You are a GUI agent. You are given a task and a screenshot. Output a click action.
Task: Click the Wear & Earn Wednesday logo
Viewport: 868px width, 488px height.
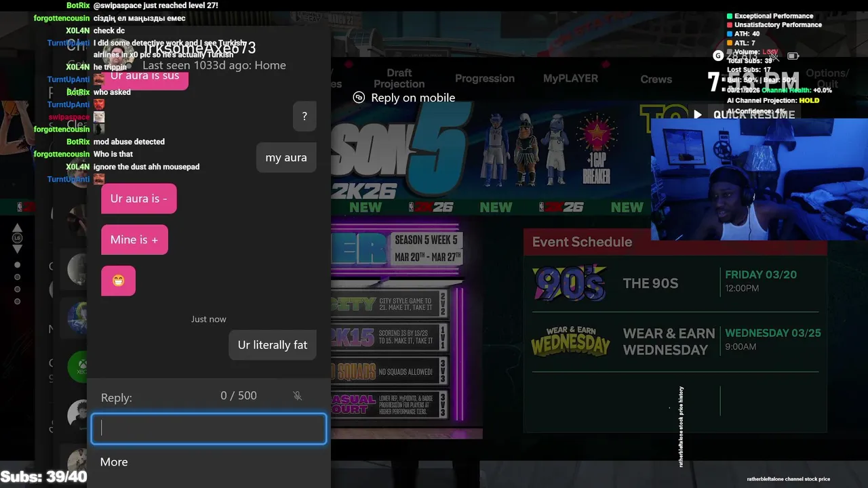pyautogui.click(x=570, y=341)
